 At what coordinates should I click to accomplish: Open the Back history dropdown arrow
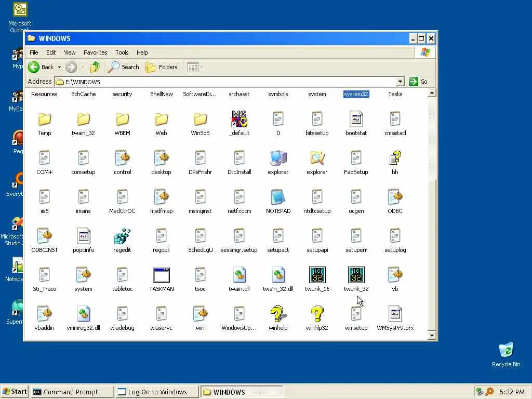coord(59,67)
